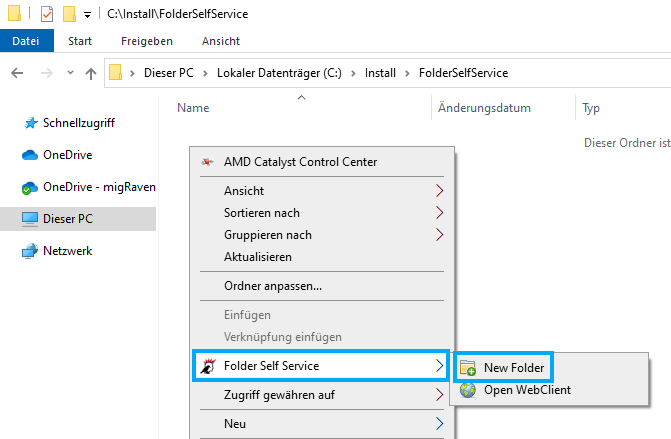The width and height of the screenshot is (671, 439).
Task: Click the Install breadcrumb in the address bar
Action: [x=380, y=73]
